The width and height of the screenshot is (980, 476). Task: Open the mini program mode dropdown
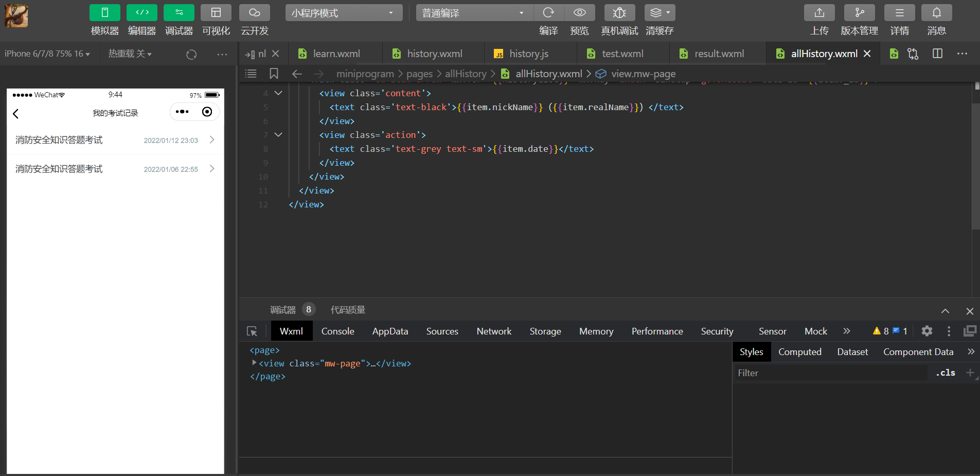344,13
